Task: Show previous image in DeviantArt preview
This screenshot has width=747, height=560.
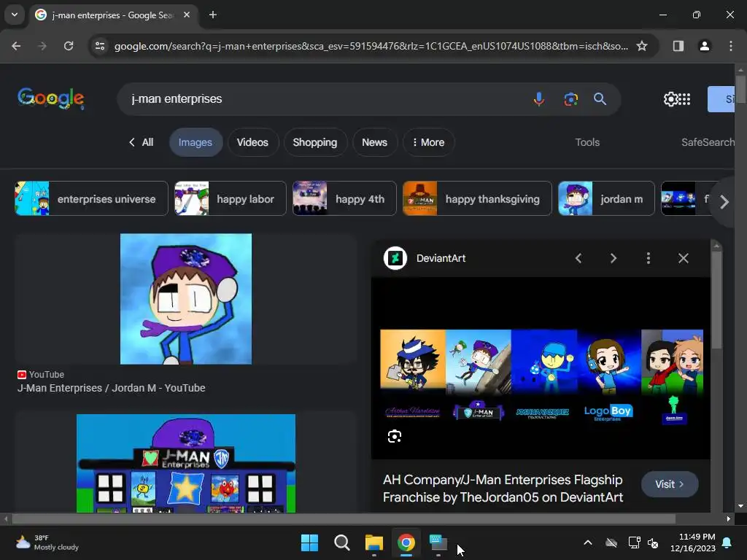Action: pos(578,258)
